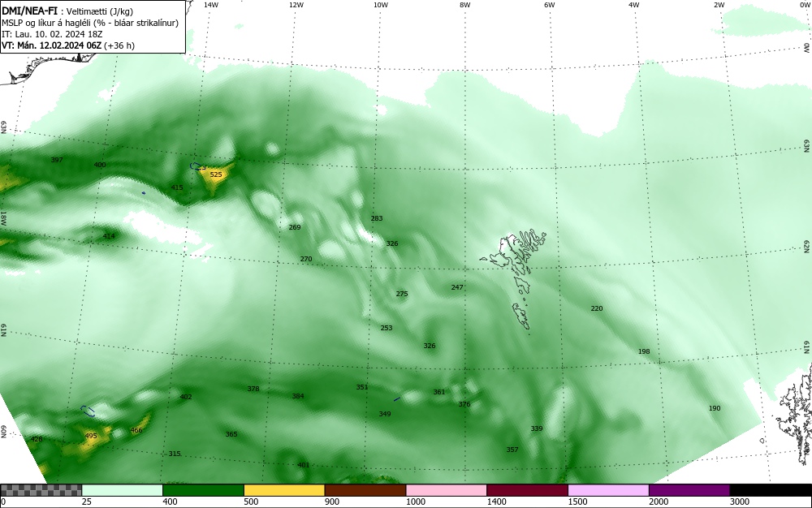Select the brown 900–1000 legend swatch
Screen dimensions: 812x508
coord(365,490)
